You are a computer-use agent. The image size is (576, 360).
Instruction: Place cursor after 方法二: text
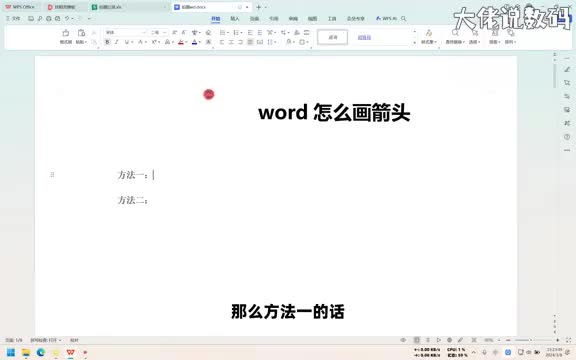(x=149, y=200)
